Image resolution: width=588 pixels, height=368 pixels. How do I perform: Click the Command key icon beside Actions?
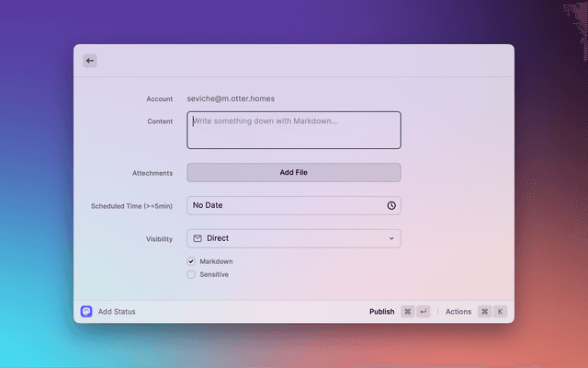(484, 311)
